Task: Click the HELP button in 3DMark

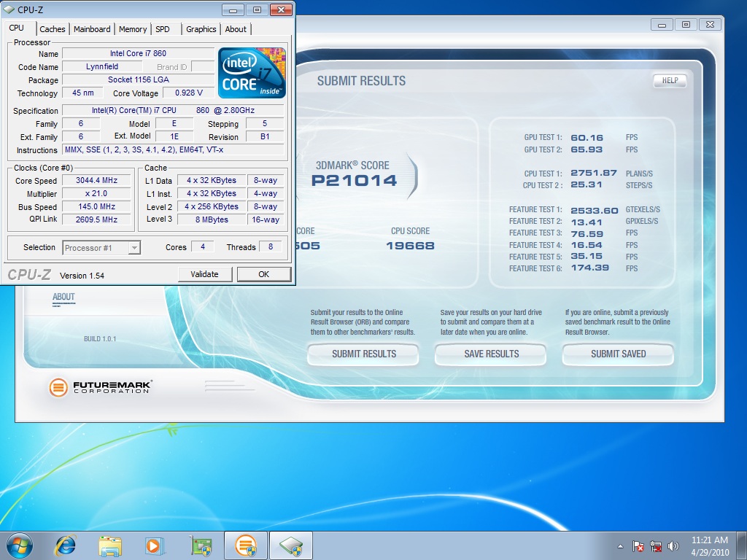Action: pos(670,81)
